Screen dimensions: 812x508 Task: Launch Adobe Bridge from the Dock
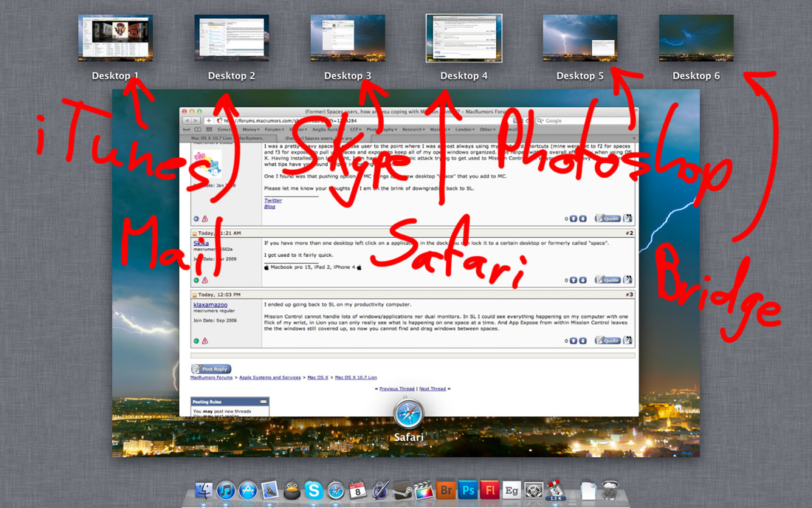[446, 490]
